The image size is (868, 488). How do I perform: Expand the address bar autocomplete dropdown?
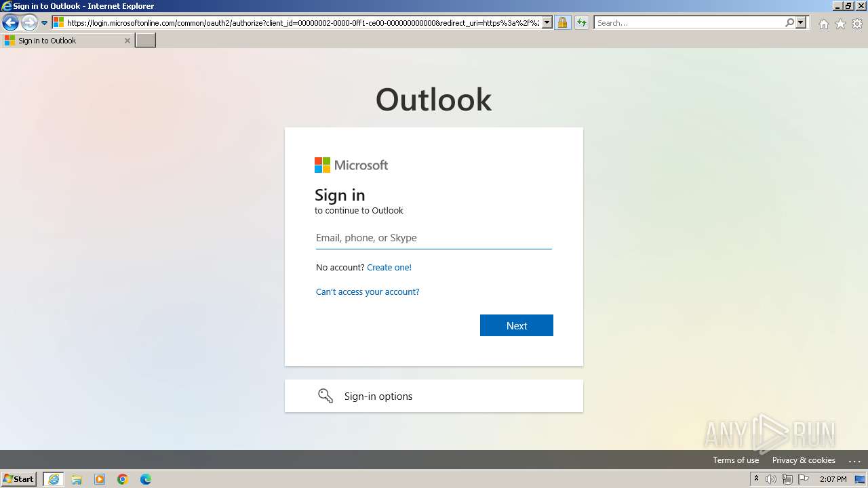pyautogui.click(x=547, y=22)
